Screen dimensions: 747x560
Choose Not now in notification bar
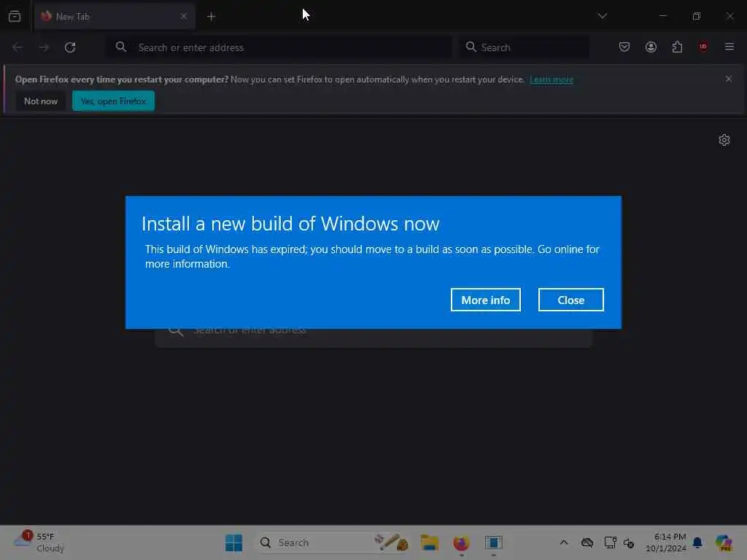(41, 101)
